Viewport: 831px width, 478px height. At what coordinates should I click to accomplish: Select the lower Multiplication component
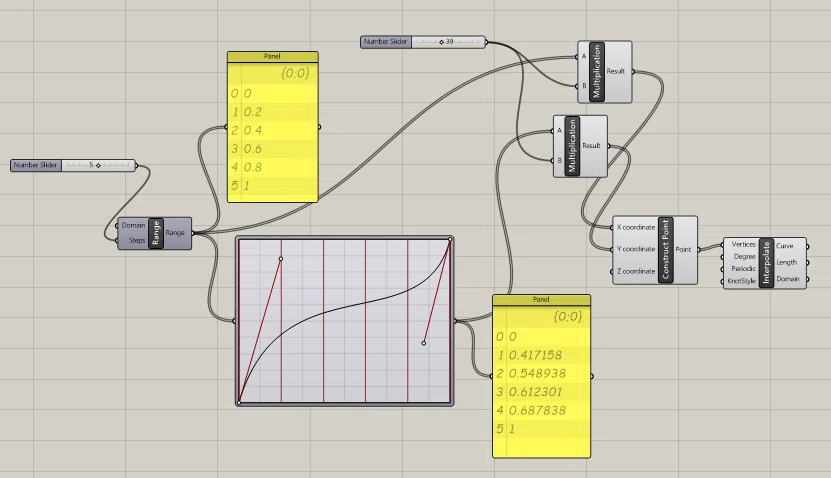tap(572, 146)
